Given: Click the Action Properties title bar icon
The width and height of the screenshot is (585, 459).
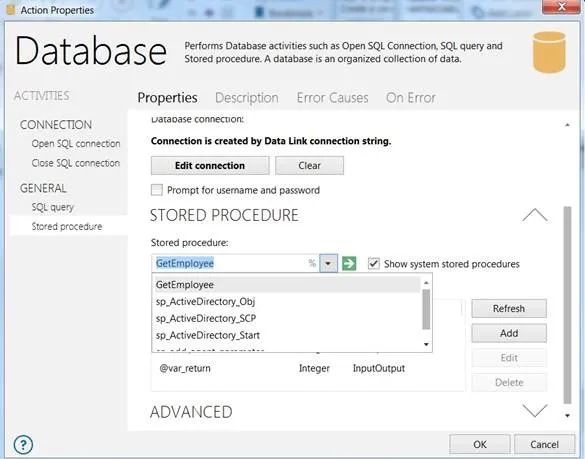Looking at the screenshot, I should 11,10.
